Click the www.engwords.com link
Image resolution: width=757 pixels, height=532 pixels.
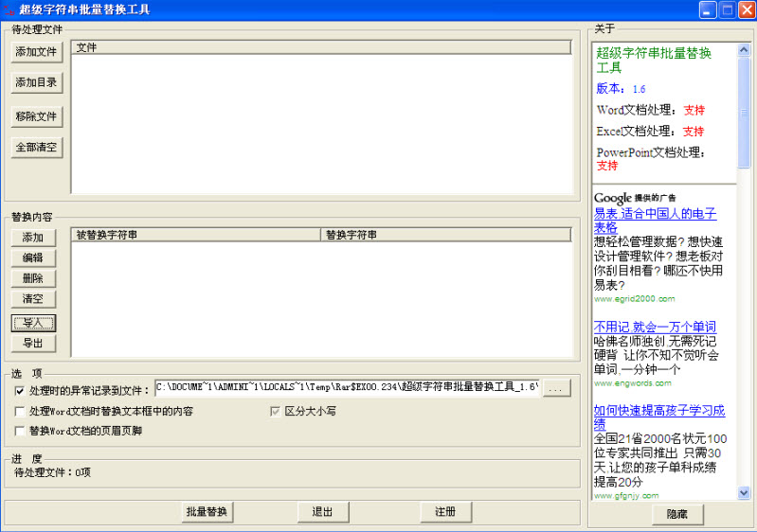click(x=633, y=383)
